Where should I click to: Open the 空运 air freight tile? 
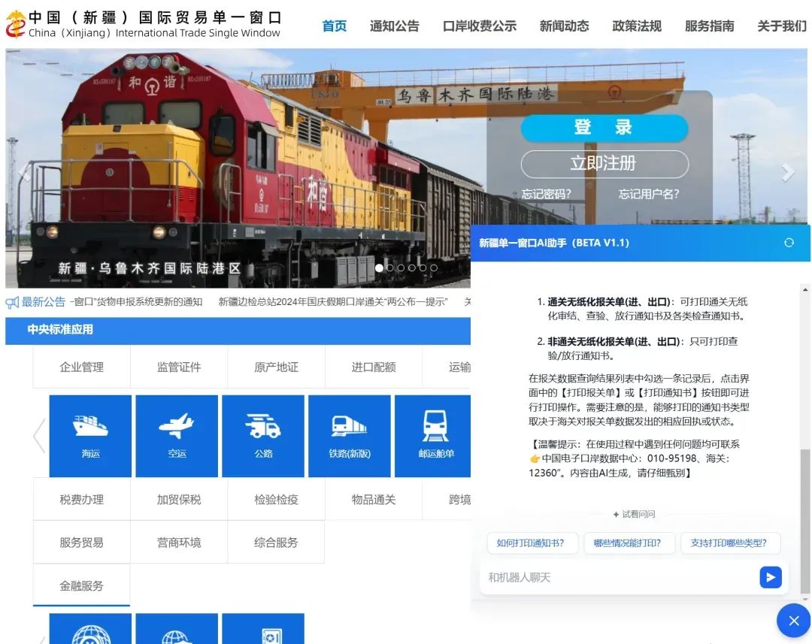point(177,436)
